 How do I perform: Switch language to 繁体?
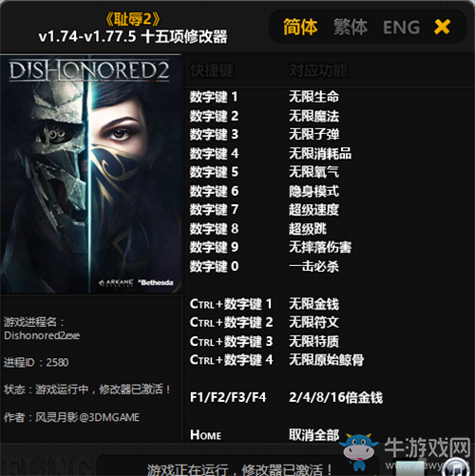click(x=351, y=27)
